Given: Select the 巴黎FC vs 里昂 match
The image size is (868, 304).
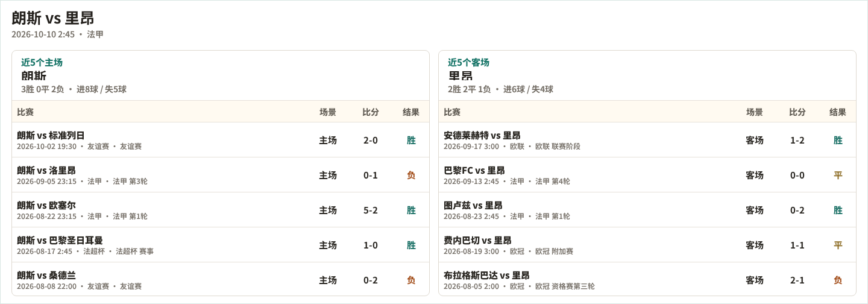Looking at the screenshot, I should coord(647,175).
